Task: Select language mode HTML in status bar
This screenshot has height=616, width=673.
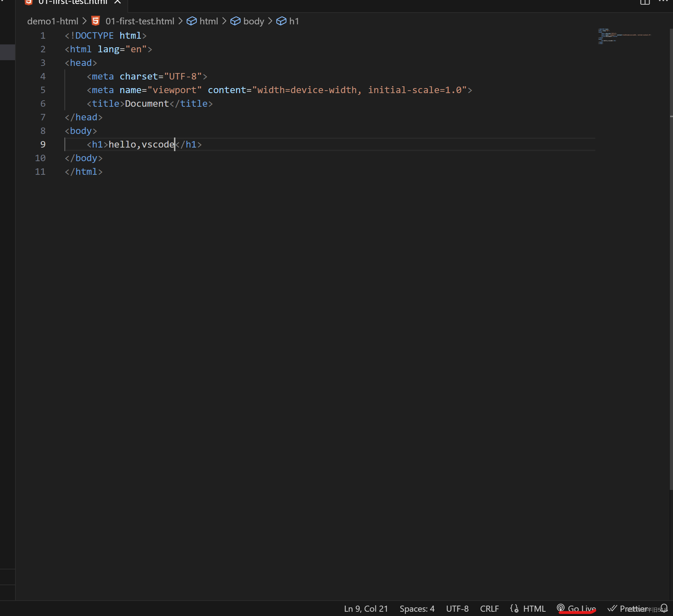Action: click(534, 608)
